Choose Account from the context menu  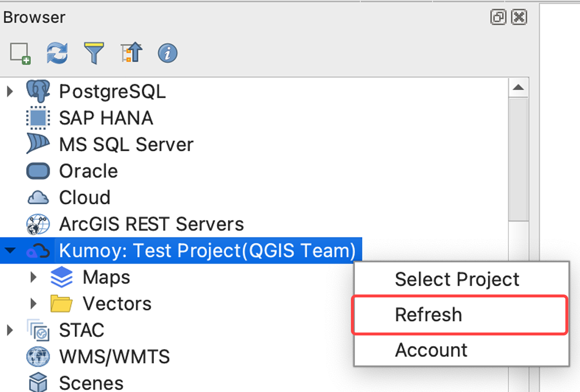(431, 350)
